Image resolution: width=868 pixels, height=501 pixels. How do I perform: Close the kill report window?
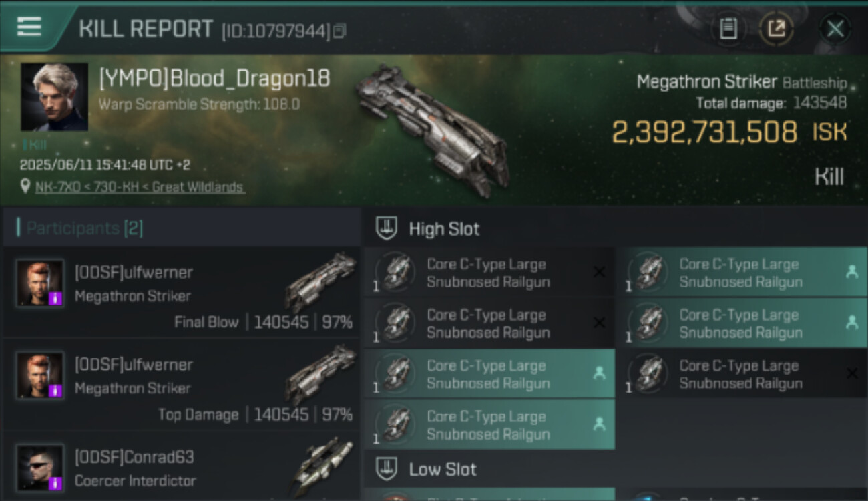(835, 29)
